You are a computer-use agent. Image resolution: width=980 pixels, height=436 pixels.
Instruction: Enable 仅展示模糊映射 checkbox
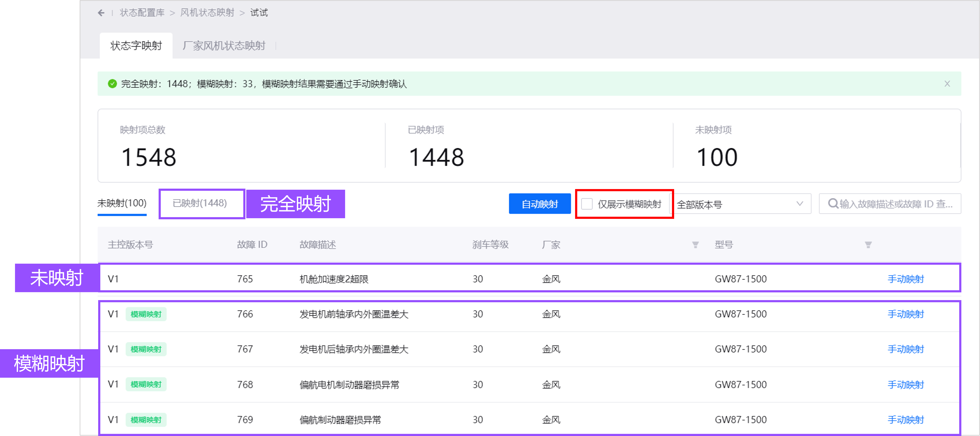[587, 204]
